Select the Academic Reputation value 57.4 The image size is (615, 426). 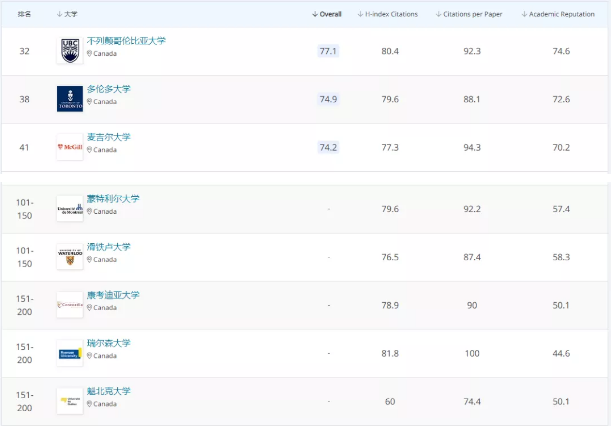561,209
